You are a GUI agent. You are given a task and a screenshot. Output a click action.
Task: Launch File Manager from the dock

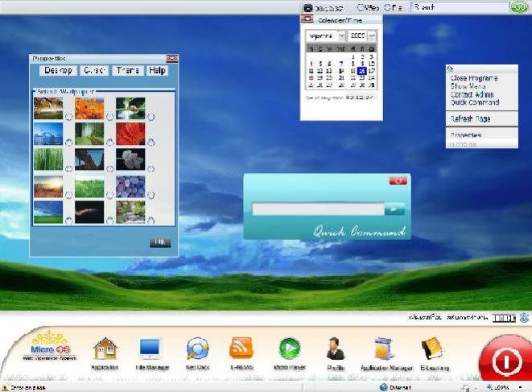[x=150, y=349]
